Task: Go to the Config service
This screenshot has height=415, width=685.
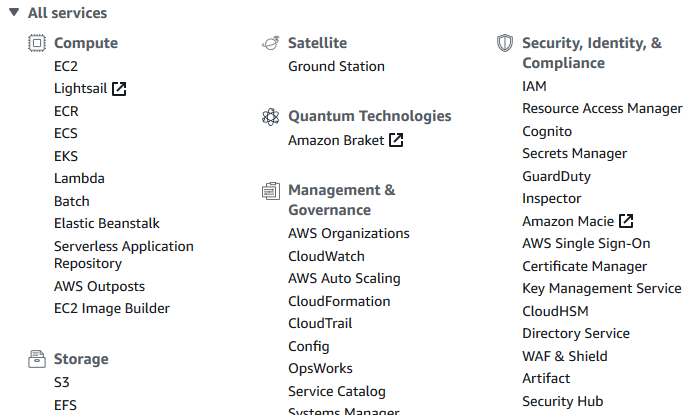Action: click(x=309, y=346)
